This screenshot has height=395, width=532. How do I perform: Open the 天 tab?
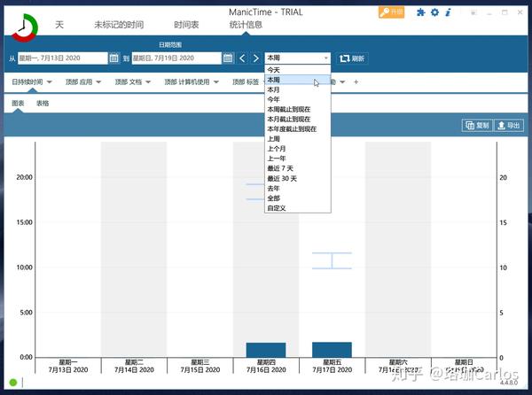[x=59, y=25]
